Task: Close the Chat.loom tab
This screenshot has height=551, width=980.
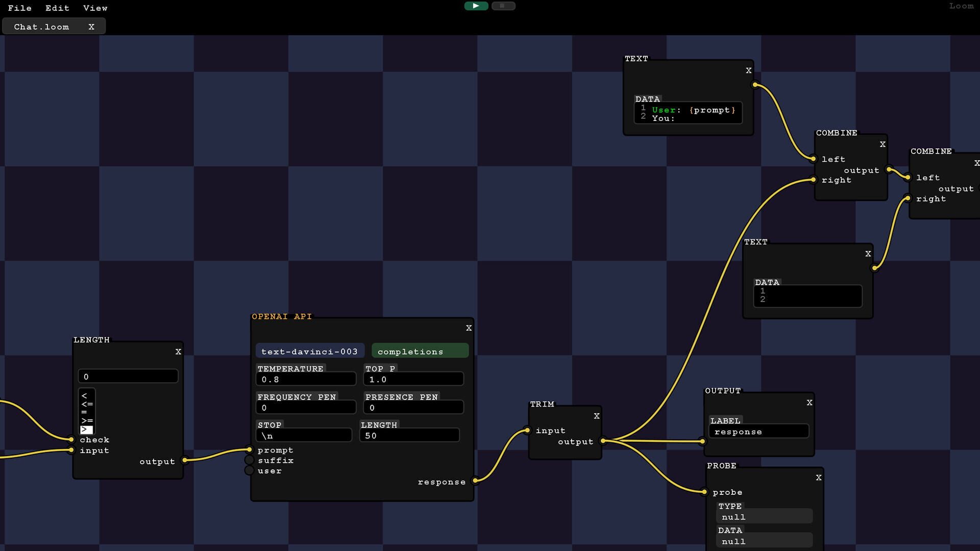Action: click(x=91, y=27)
